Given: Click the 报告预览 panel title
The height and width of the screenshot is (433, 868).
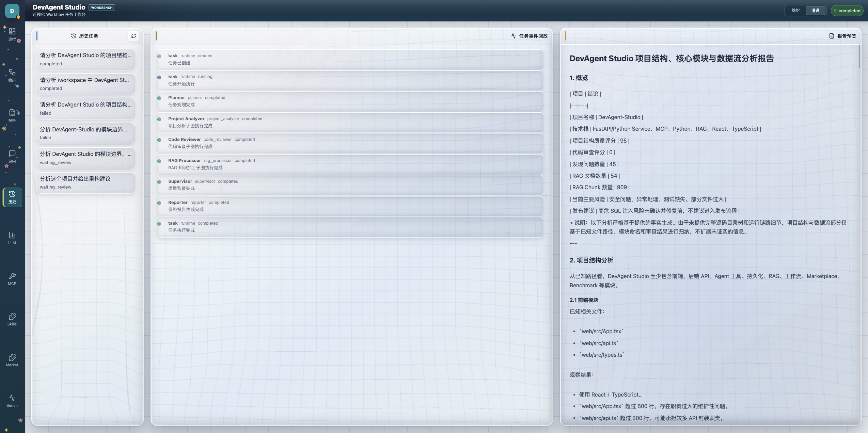Looking at the screenshot, I should tap(847, 36).
